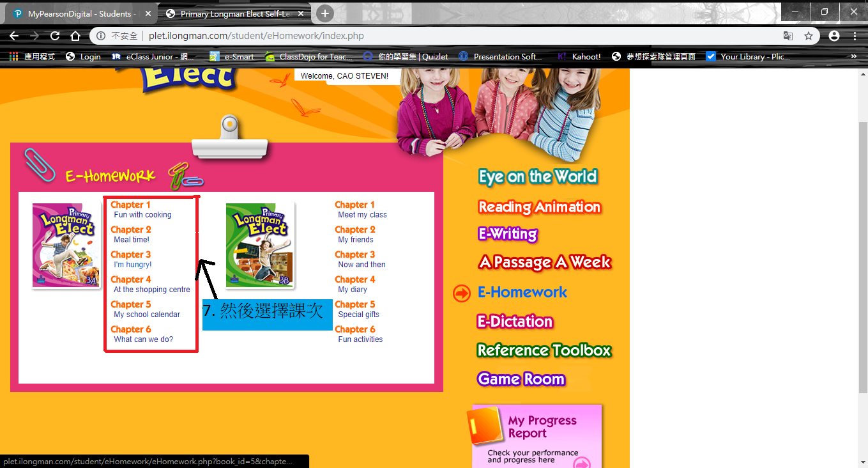
Task: Open the apps bookmark shortcut
Action: tap(32, 56)
